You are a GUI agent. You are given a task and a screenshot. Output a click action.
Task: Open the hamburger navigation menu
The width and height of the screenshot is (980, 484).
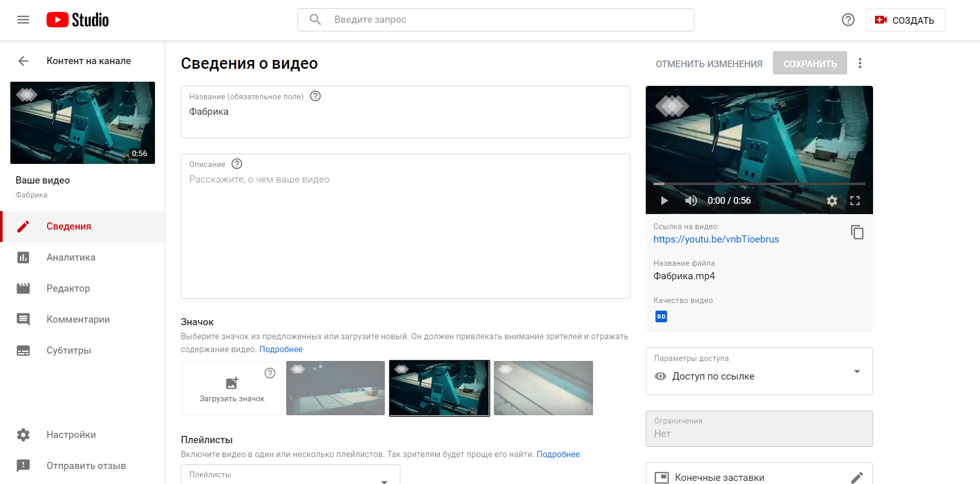(x=23, y=20)
